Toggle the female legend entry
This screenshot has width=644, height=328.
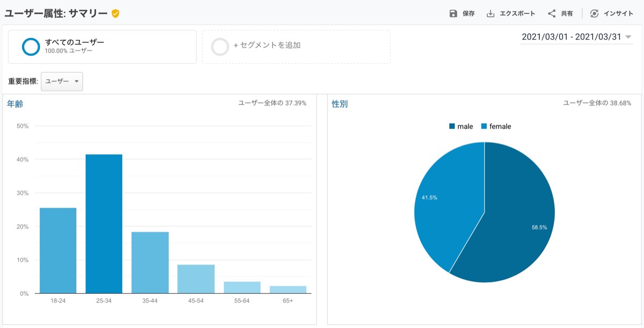(496, 126)
